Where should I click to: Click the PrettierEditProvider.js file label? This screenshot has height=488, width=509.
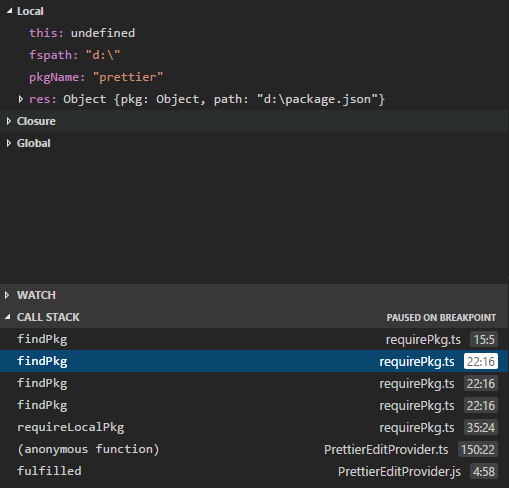pos(399,472)
